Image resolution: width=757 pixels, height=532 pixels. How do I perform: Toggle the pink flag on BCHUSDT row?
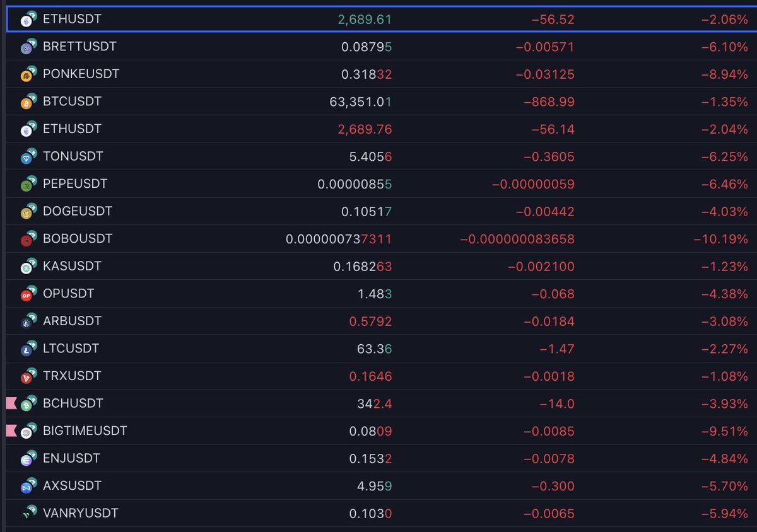[11, 403]
